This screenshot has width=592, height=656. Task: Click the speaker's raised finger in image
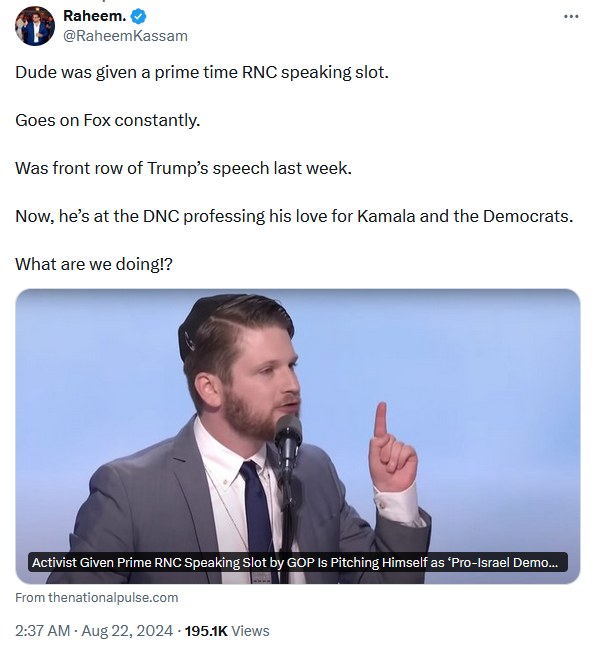[380, 421]
